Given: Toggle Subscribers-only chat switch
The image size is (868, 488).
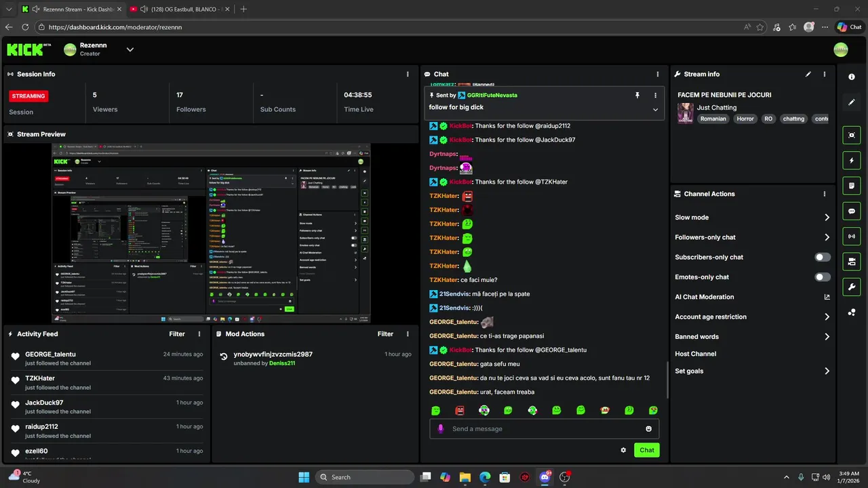Looking at the screenshot, I should tap(823, 257).
